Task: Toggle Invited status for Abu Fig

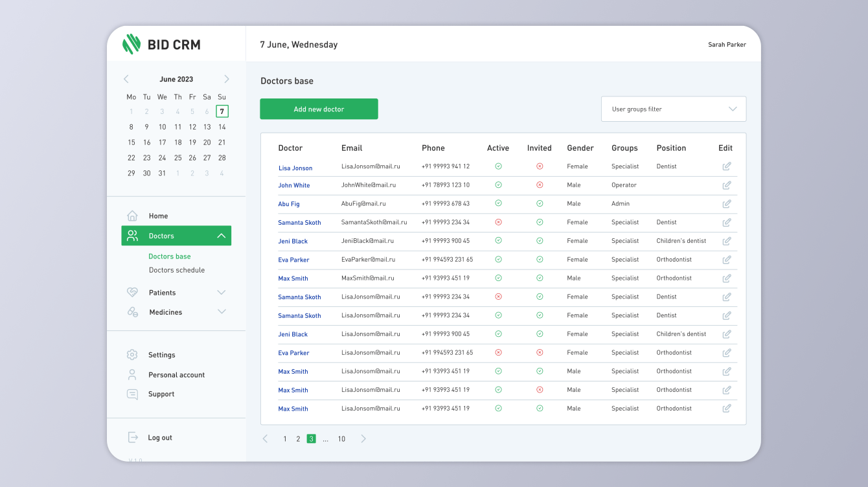Action: (540, 203)
